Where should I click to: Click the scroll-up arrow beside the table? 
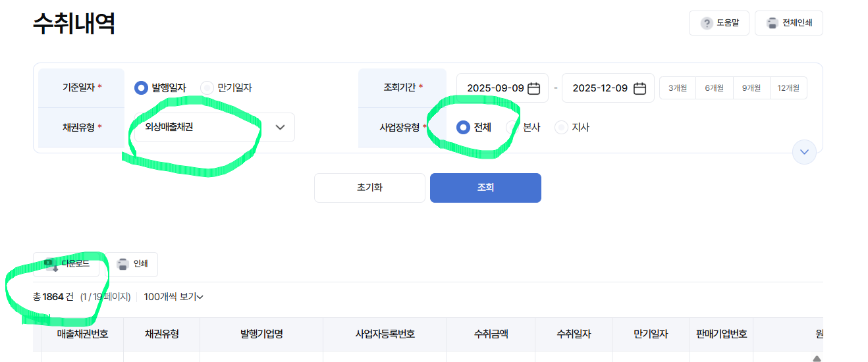point(817,358)
